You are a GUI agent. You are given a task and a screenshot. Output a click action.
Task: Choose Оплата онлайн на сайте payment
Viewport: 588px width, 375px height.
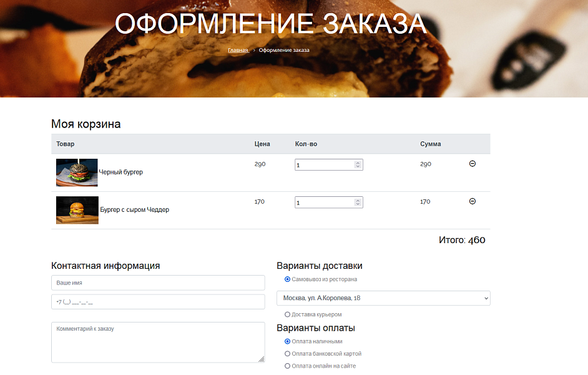pyautogui.click(x=286, y=366)
